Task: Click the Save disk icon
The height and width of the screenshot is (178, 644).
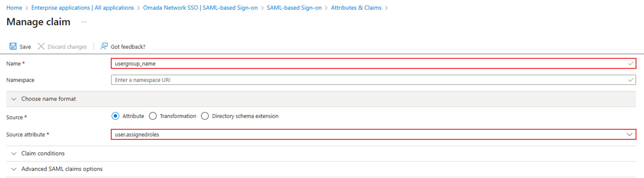Action: pos(13,46)
